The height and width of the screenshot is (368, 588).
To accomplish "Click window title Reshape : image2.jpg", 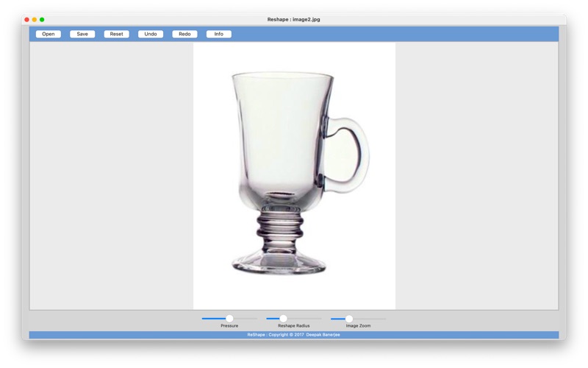I will tap(293, 20).
